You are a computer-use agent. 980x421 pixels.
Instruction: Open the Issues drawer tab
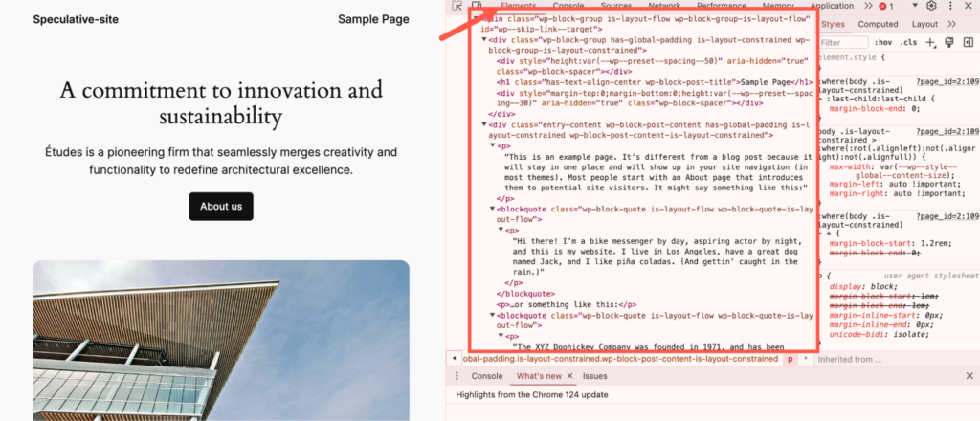tap(595, 376)
